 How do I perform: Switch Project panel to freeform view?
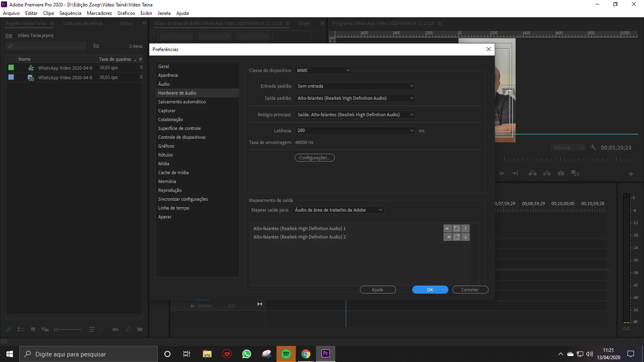(45, 329)
